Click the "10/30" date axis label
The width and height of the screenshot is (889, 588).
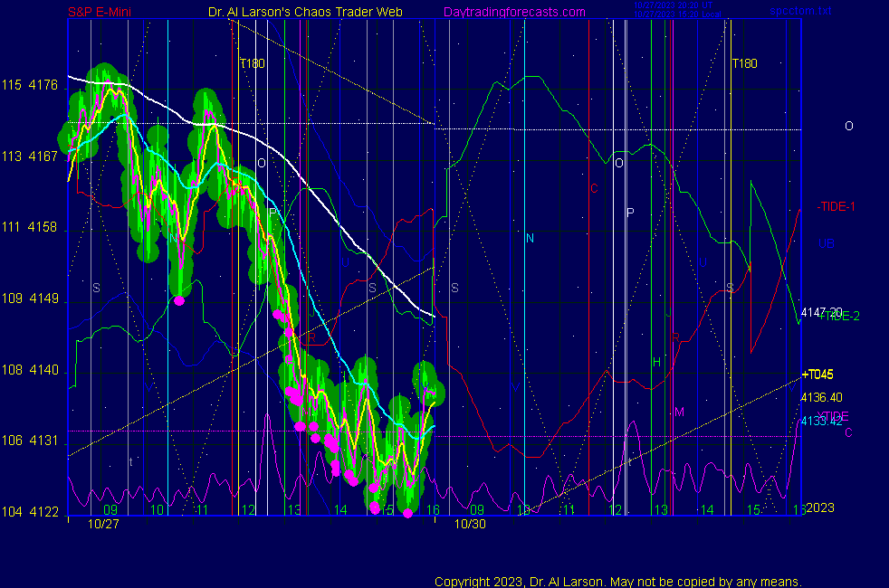470,524
